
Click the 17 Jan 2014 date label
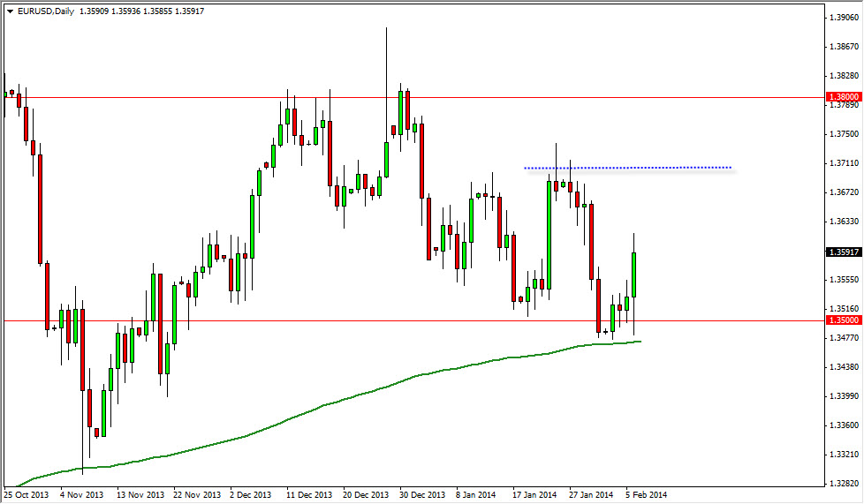[535, 494]
